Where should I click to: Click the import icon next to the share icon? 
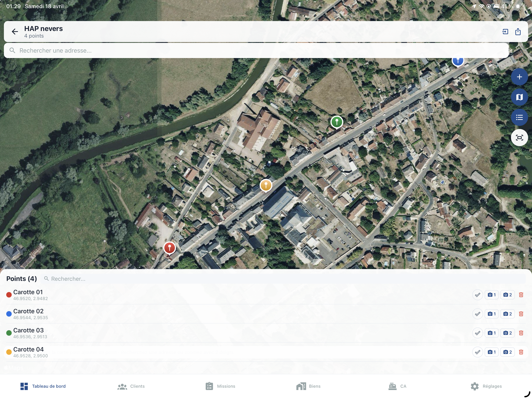click(505, 32)
